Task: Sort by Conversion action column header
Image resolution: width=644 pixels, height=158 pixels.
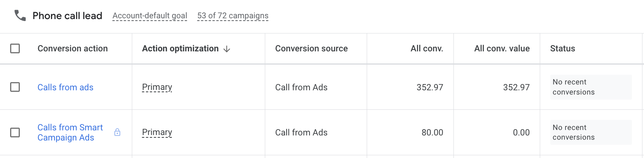Action: pyautogui.click(x=73, y=49)
